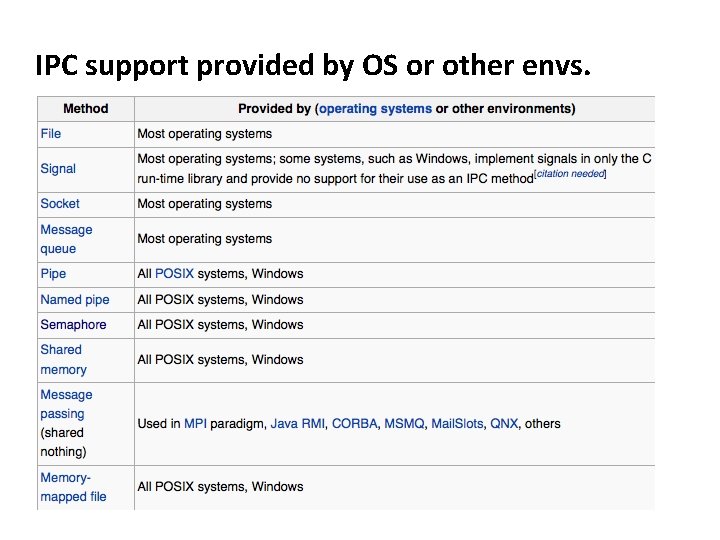Open the Named pipe link
Screen dimensions: 720x540
tap(75, 299)
